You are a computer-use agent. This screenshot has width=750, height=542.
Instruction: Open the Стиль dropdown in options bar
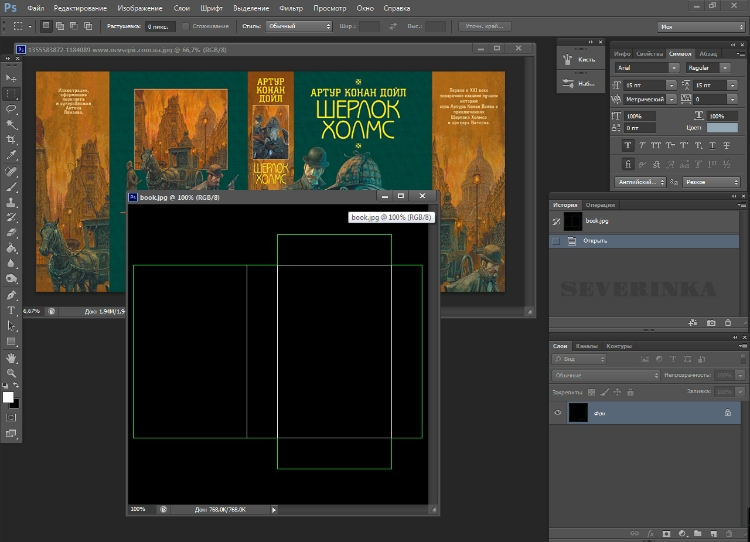pos(297,26)
